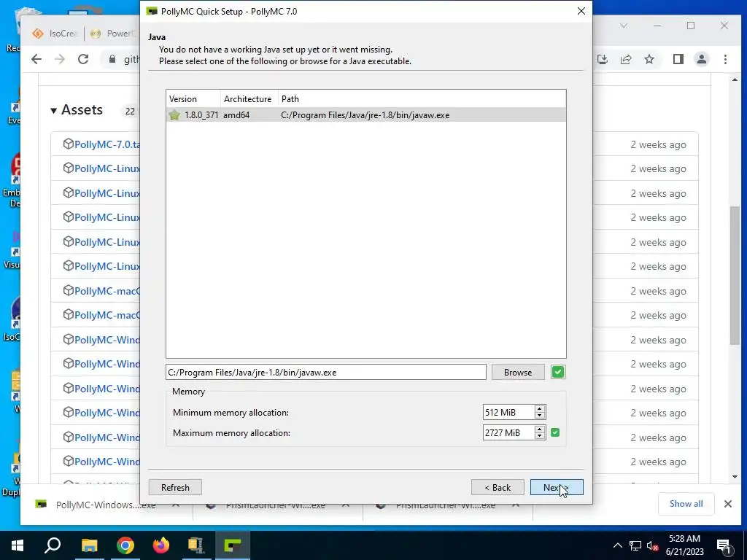
Task: Proceed with the Next button
Action: (557, 487)
